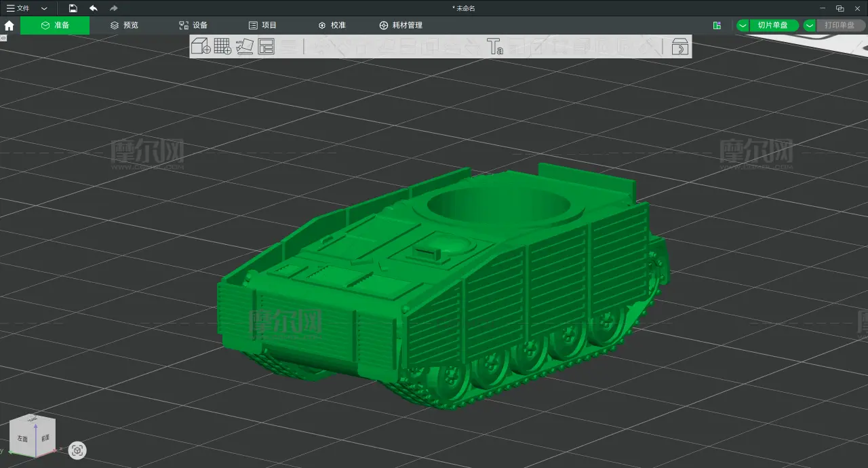Auto-orient the model
This screenshot has height=468, width=868.
pos(244,46)
